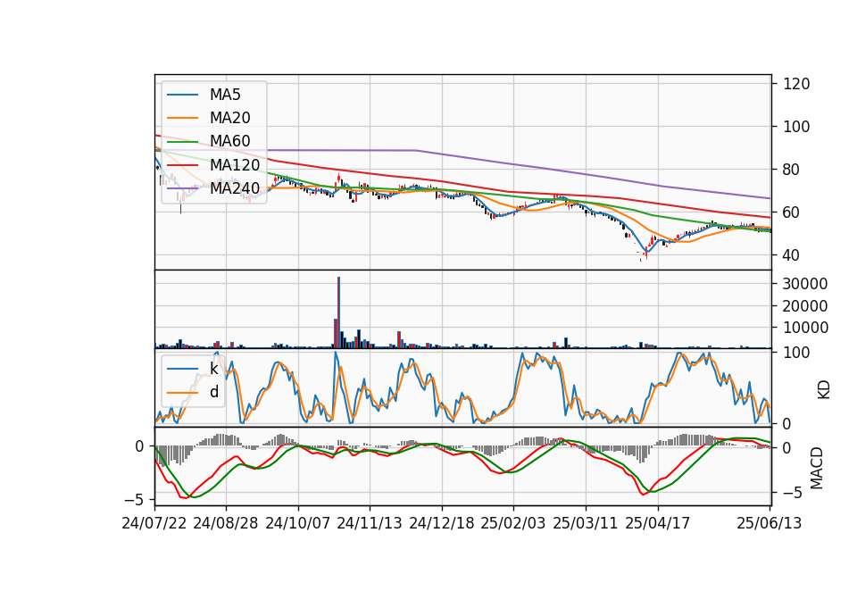
Task: Click the orange MA20 legend line sample
Action: point(182,118)
